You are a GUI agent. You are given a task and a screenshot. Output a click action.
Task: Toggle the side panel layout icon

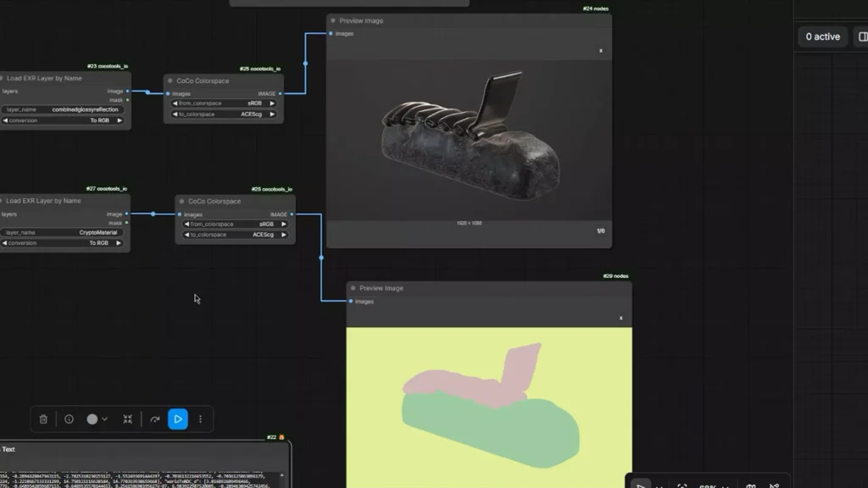point(863,36)
